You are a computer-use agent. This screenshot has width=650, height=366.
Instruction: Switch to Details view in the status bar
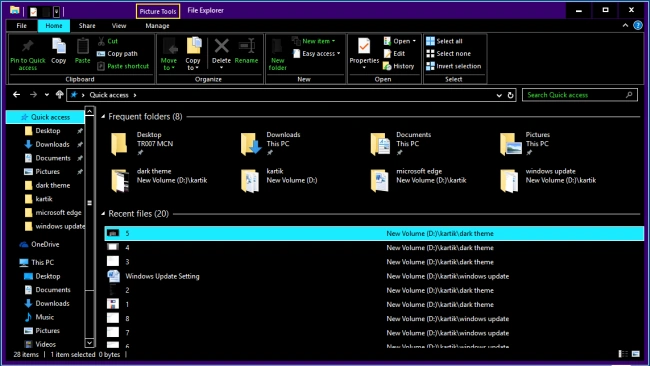[623, 354]
